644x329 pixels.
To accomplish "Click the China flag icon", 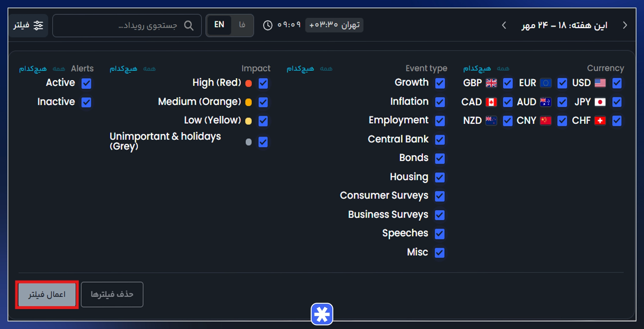I will click(546, 121).
